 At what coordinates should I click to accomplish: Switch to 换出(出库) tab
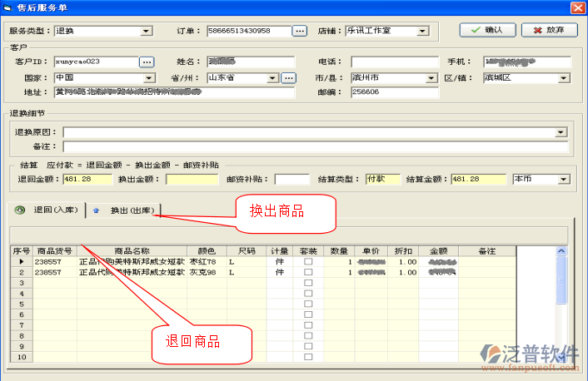[125, 210]
